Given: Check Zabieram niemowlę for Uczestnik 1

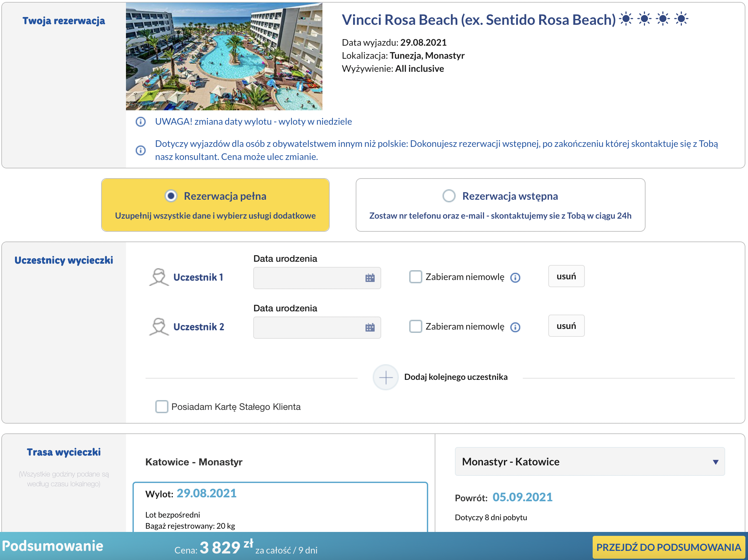Looking at the screenshot, I should [x=415, y=277].
